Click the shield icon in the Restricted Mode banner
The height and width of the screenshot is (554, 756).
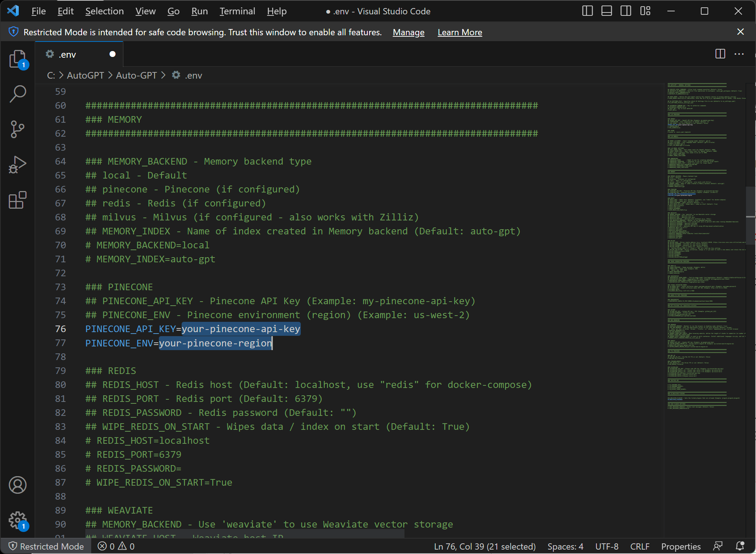click(x=14, y=32)
